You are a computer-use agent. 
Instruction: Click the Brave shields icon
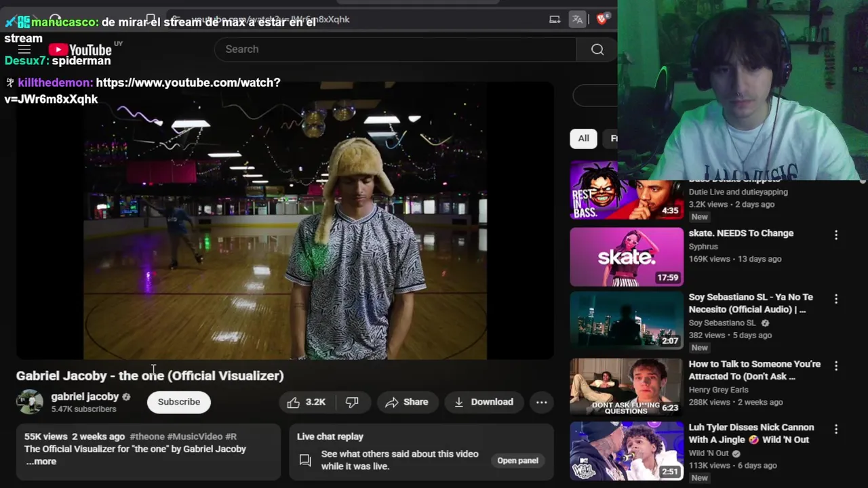click(601, 20)
